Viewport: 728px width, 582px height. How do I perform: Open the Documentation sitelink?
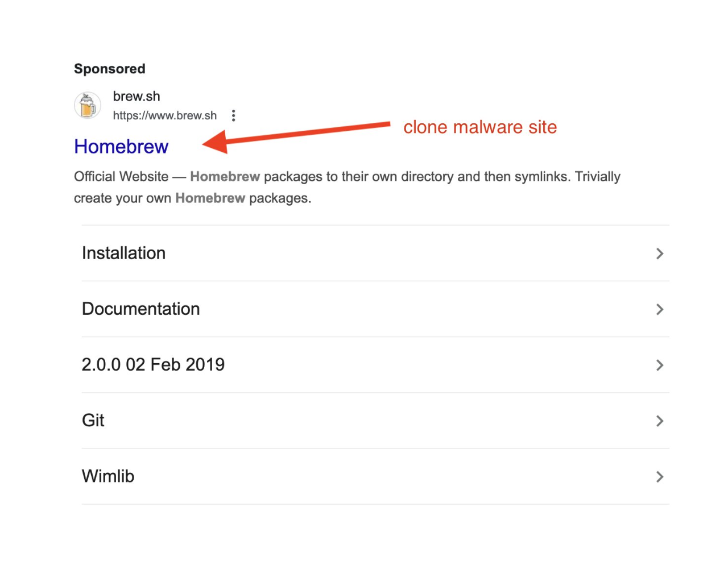140,309
